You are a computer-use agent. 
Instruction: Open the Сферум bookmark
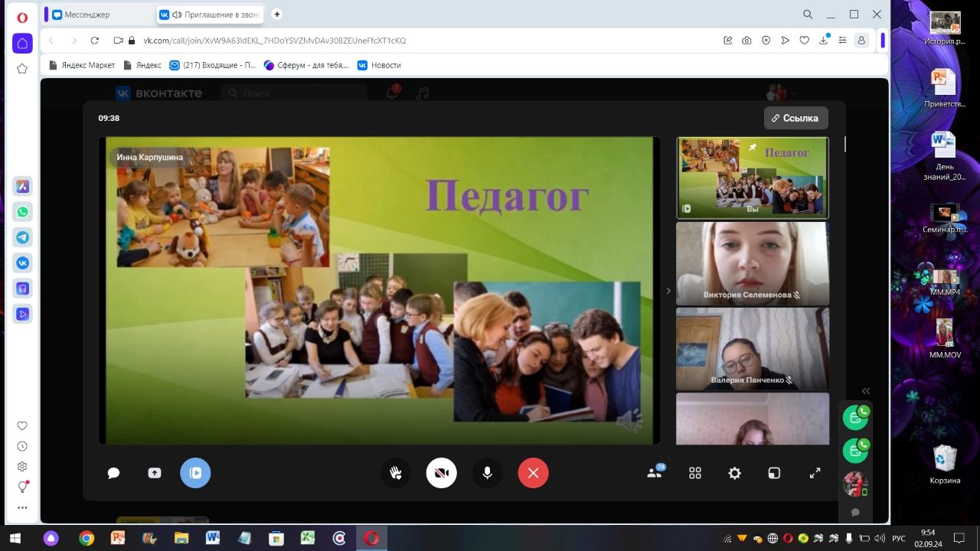307,65
